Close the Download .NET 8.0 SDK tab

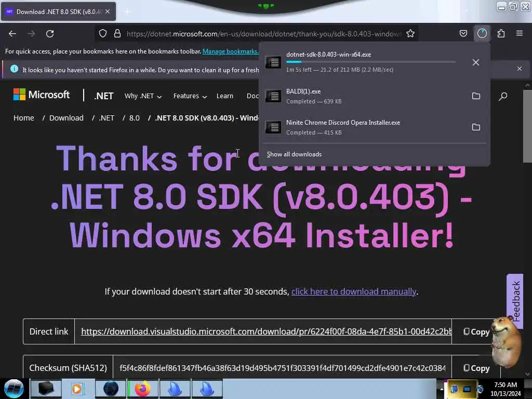108,11
